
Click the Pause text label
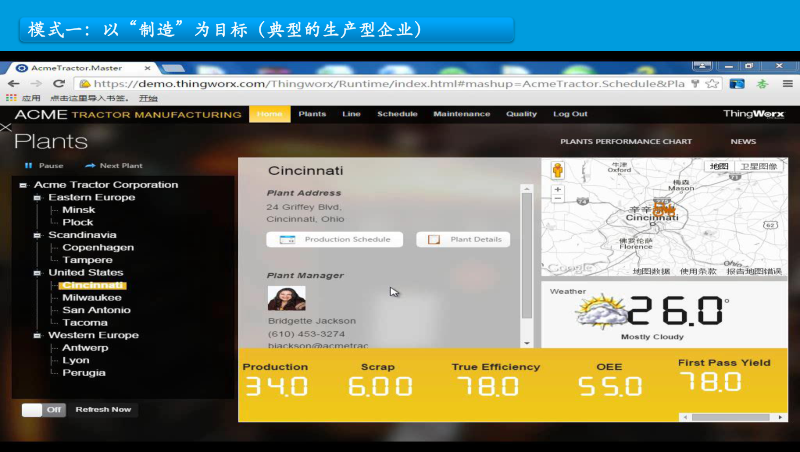51,165
